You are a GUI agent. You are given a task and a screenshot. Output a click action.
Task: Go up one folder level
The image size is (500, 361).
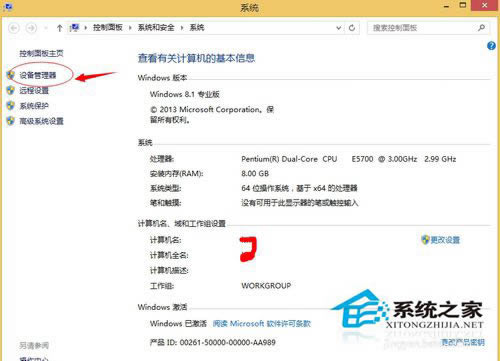coord(59,28)
